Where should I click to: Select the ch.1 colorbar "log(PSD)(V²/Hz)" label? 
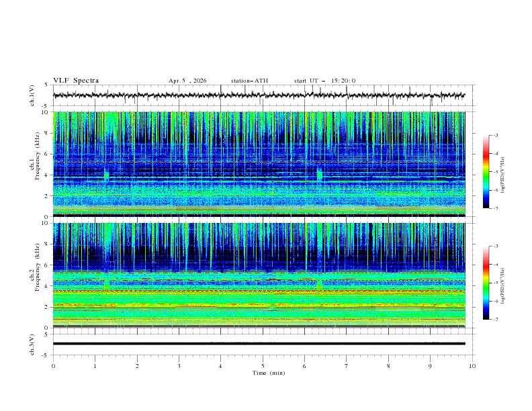(x=503, y=175)
